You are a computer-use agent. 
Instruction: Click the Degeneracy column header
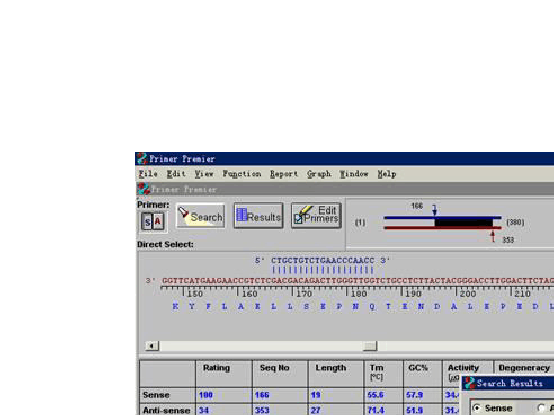point(524,368)
